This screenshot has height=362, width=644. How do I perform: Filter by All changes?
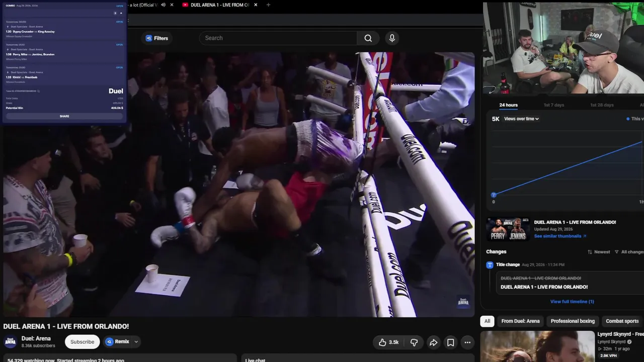click(629, 252)
